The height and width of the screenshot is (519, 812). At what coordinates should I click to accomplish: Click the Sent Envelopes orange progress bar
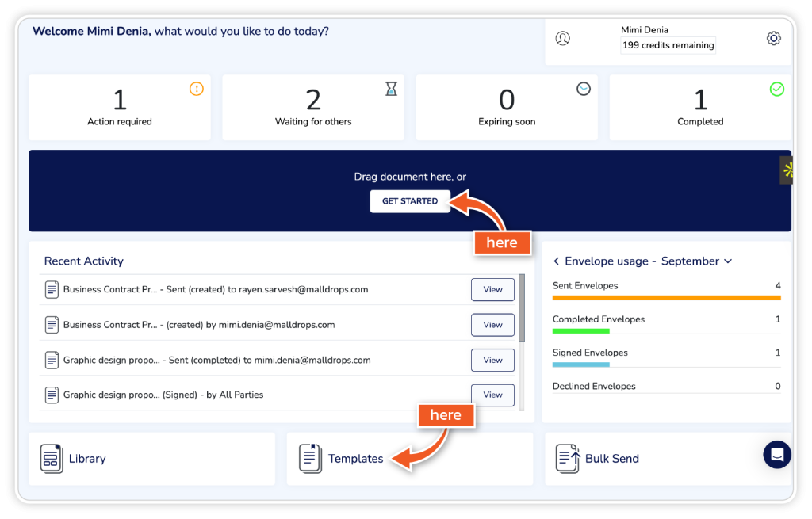coord(666,298)
